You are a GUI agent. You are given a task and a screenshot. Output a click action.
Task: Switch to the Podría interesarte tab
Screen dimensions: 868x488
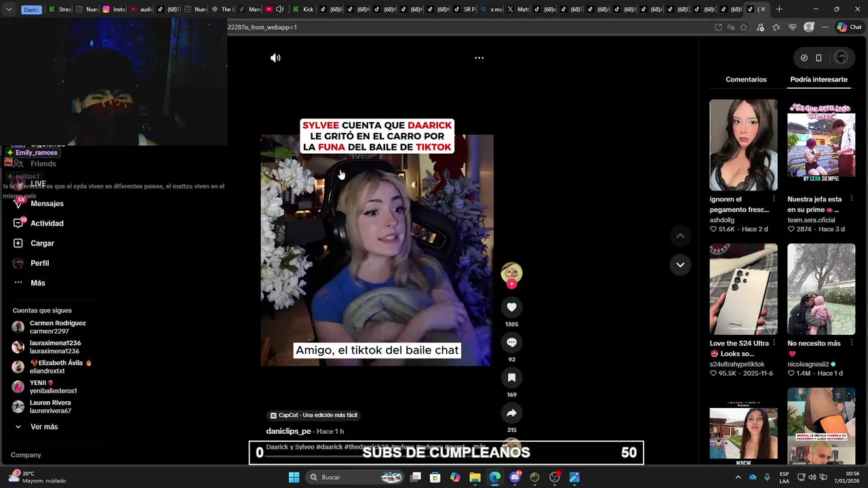click(818, 79)
